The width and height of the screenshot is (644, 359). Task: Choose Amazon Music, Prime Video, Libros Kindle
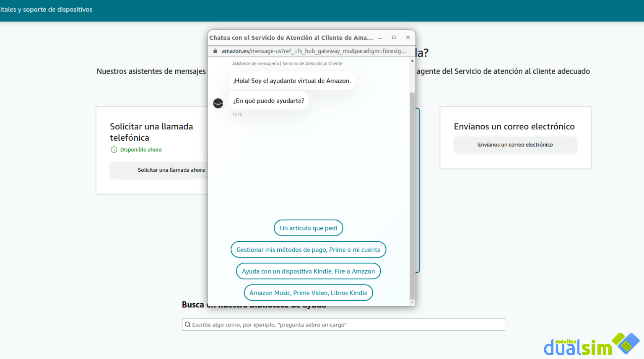tap(308, 292)
